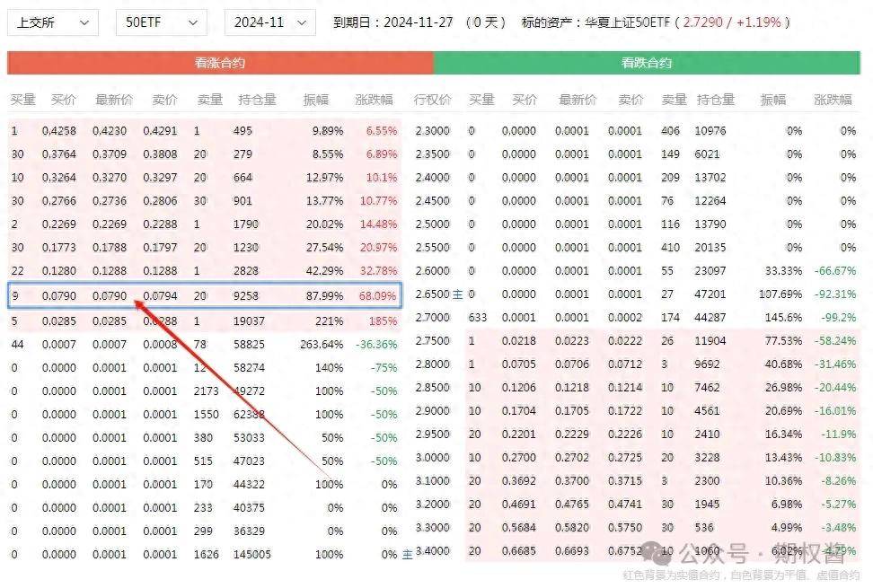This screenshot has height=588, width=873.
Task: Sort by the 行权价 column header
Action: [x=433, y=100]
